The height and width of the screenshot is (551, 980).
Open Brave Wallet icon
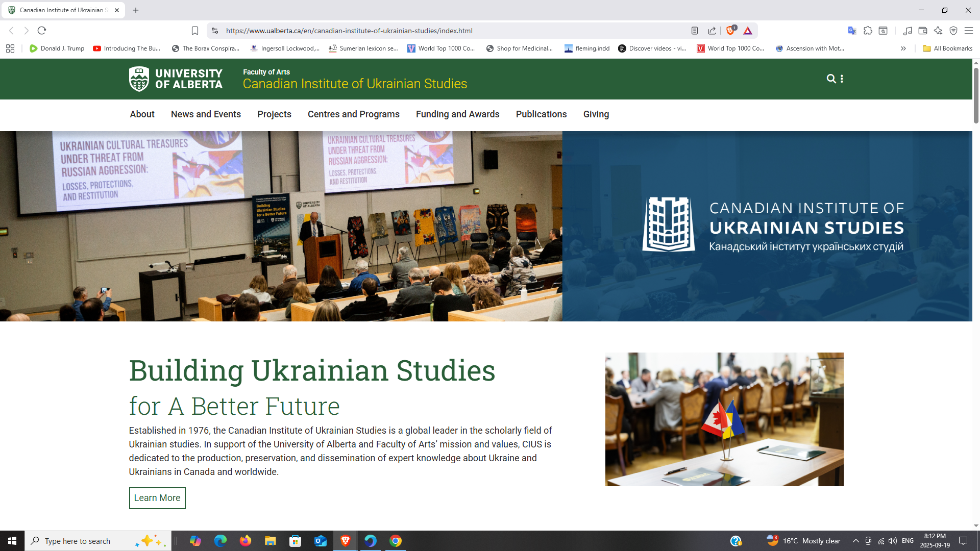[923, 31]
